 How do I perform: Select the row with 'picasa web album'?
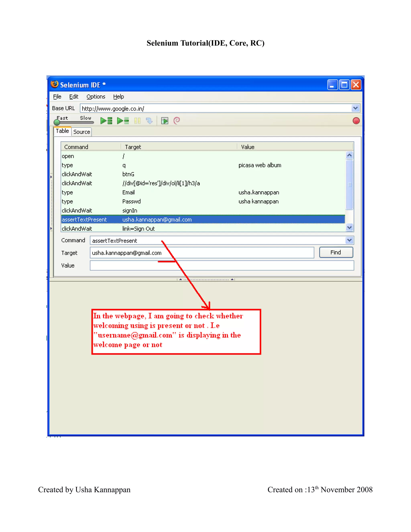click(203, 165)
